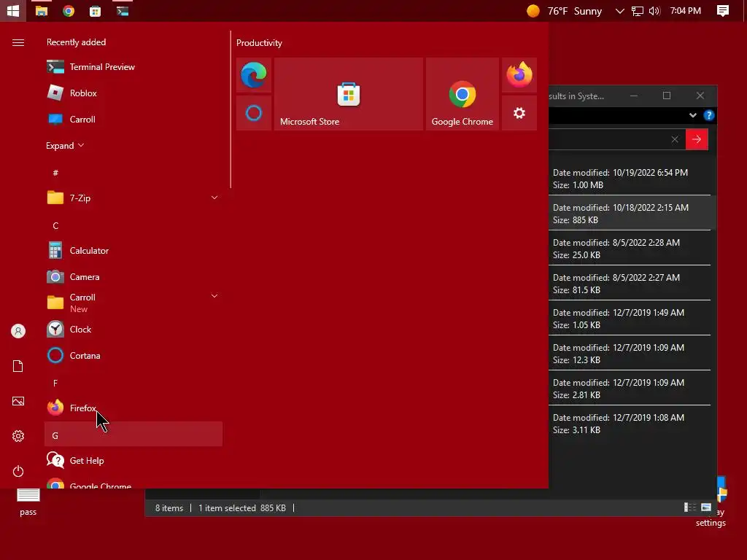Click the Productivity group title

tap(259, 43)
